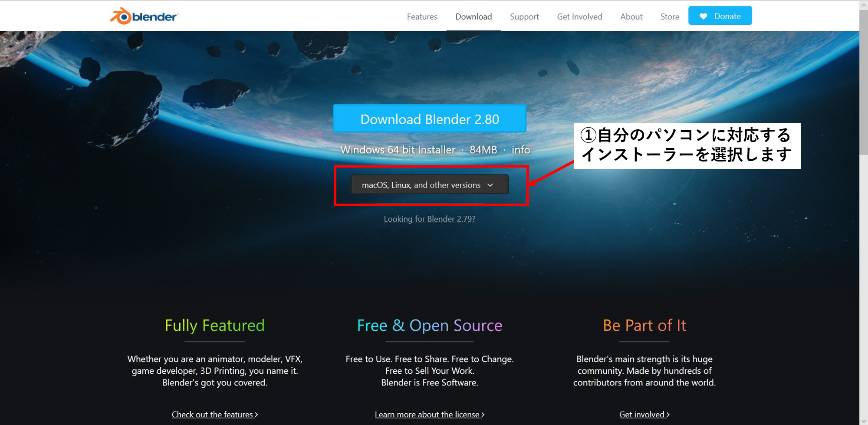The height and width of the screenshot is (425, 868).
Task: Follow Check out the features link
Action: tap(215, 414)
